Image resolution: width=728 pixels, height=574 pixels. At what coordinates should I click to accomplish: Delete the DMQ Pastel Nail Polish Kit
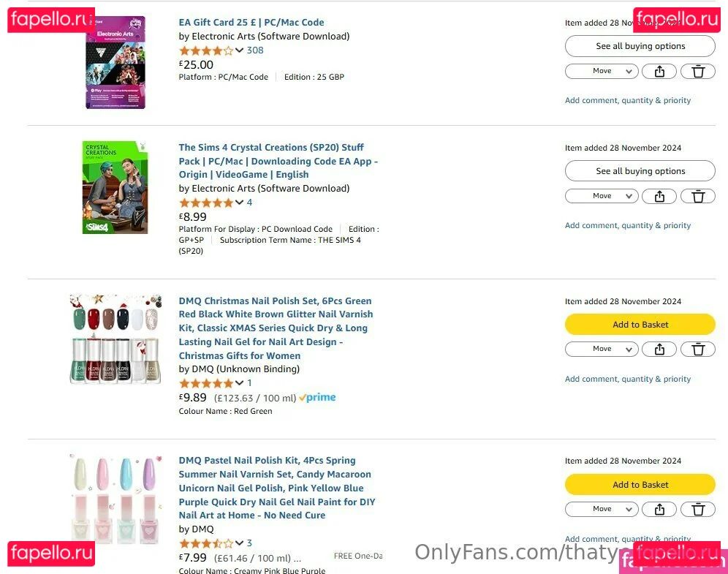pos(698,510)
